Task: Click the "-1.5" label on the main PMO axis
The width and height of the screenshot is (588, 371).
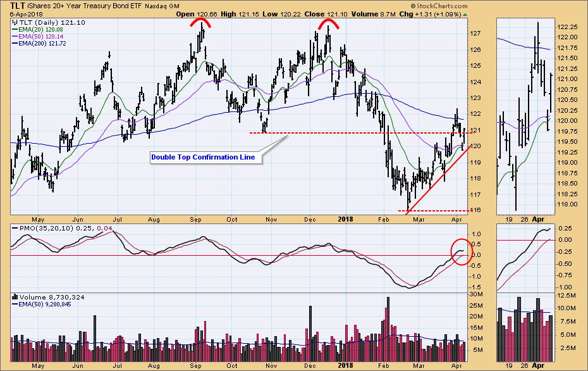Action: click(x=475, y=287)
